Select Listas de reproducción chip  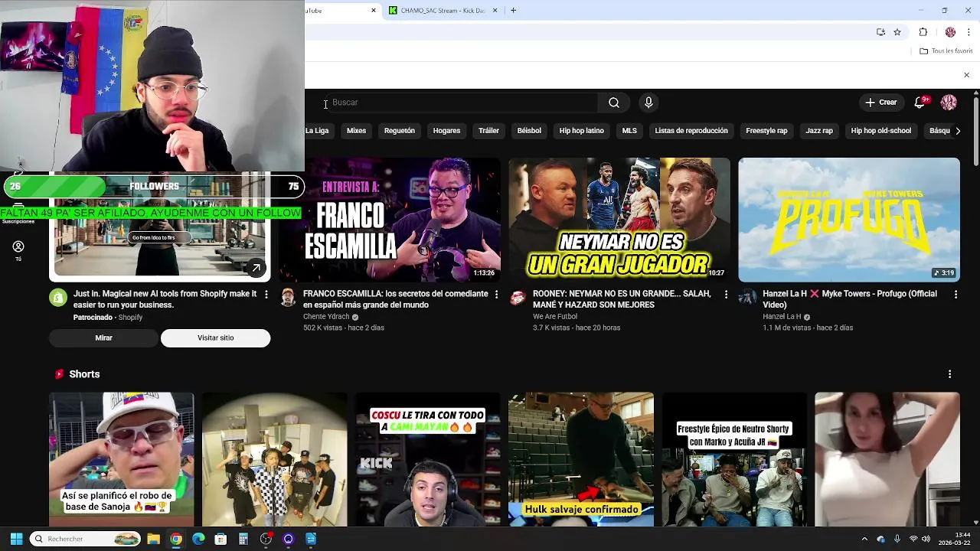pos(691,131)
